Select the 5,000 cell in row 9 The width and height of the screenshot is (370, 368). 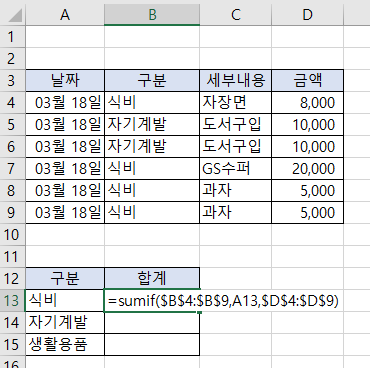tap(307, 213)
